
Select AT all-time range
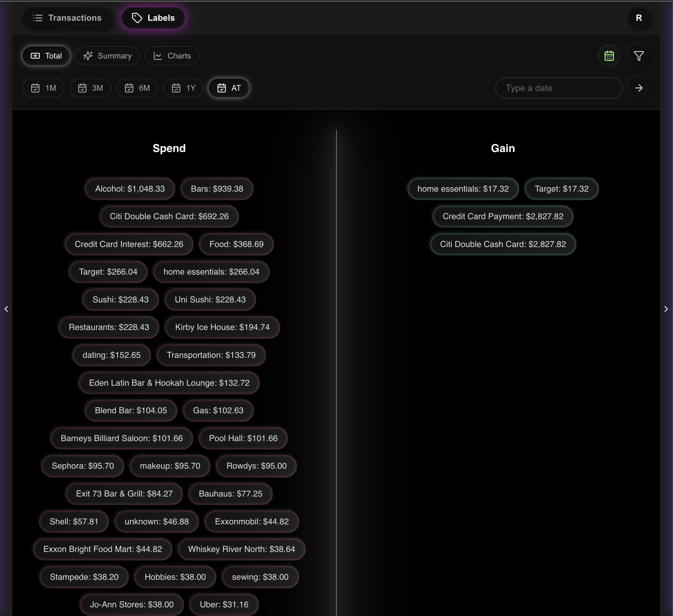pyautogui.click(x=229, y=88)
